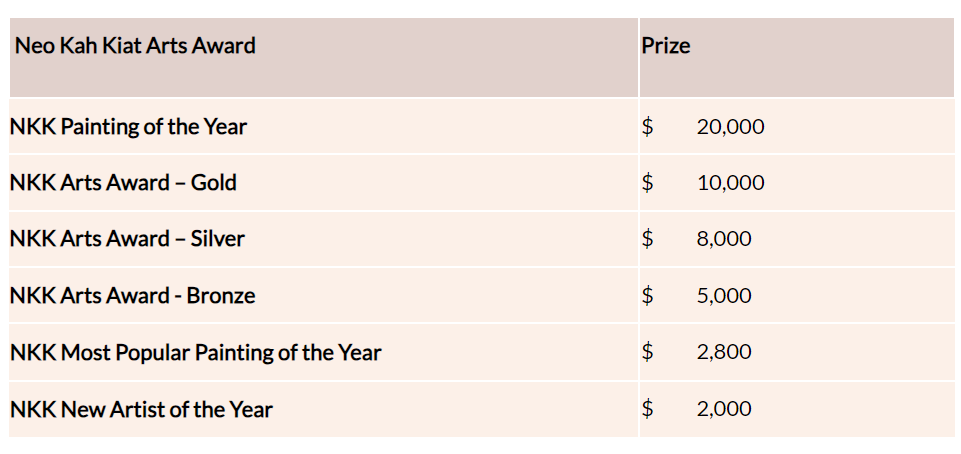
Task: Click the dollar sign beside 10,000
Action: 648,183
